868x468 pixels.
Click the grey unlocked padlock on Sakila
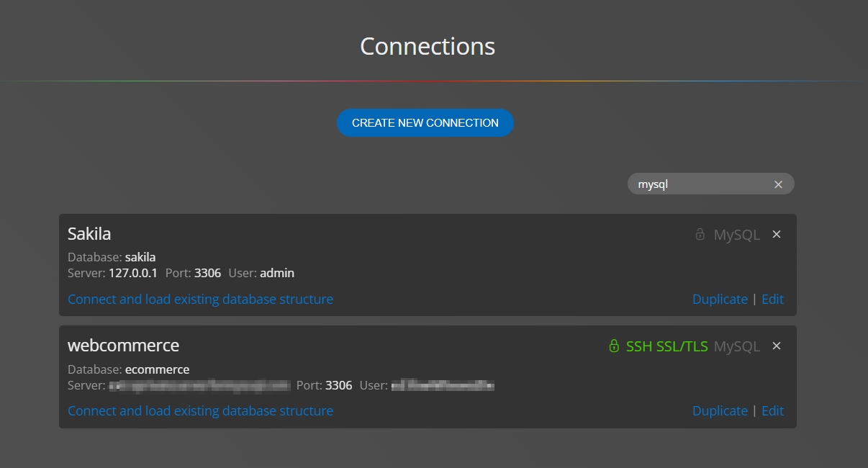[700, 234]
